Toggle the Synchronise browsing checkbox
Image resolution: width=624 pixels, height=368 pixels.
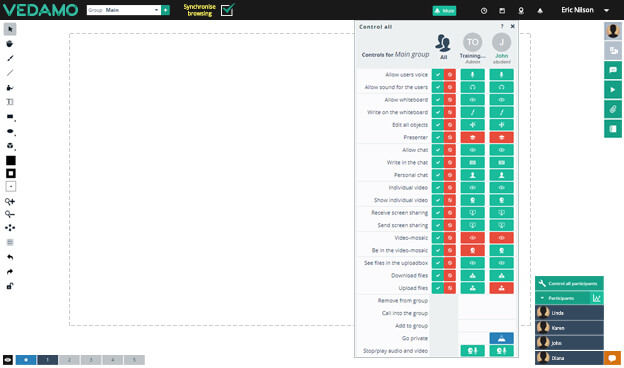(227, 10)
